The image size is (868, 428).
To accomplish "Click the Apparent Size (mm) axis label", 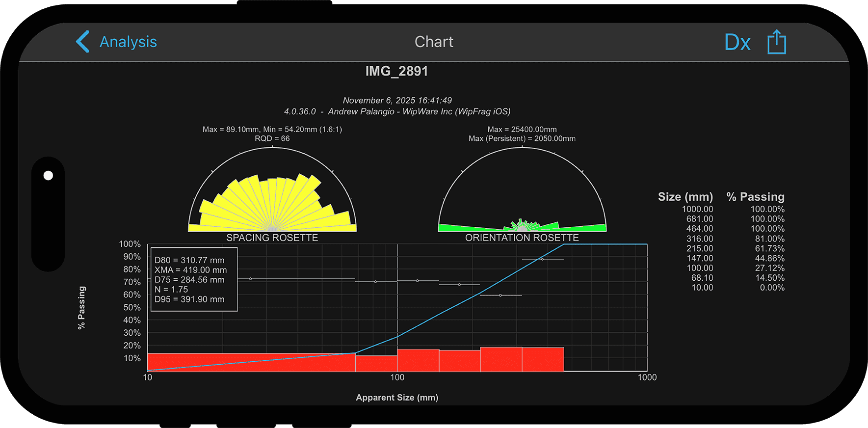I will (397, 398).
